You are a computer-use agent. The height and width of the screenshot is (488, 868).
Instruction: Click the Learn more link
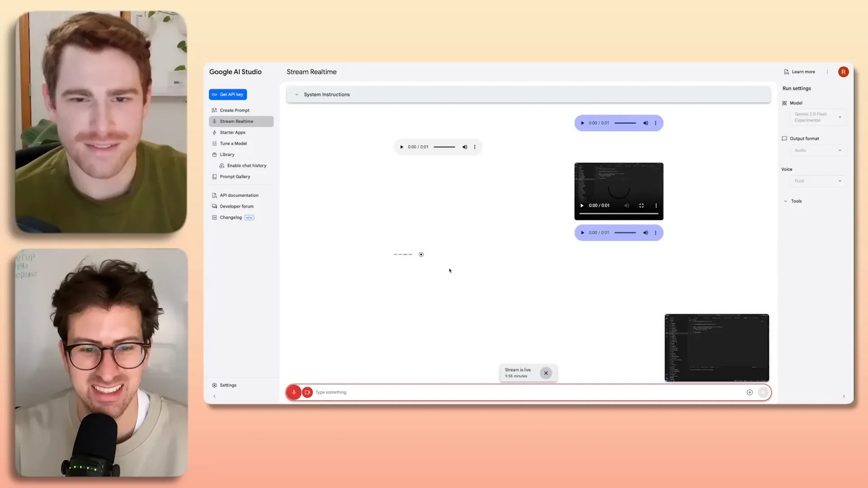(x=799, y=72)
